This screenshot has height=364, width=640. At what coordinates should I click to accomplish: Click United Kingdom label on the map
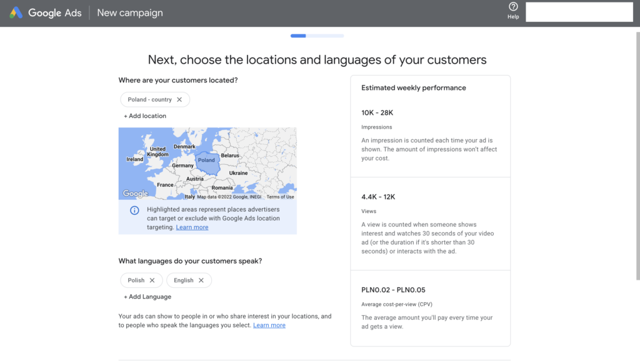point(157,152)
